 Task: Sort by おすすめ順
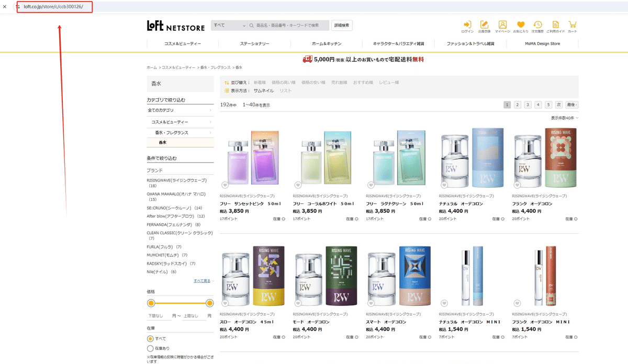click(363, 83)
